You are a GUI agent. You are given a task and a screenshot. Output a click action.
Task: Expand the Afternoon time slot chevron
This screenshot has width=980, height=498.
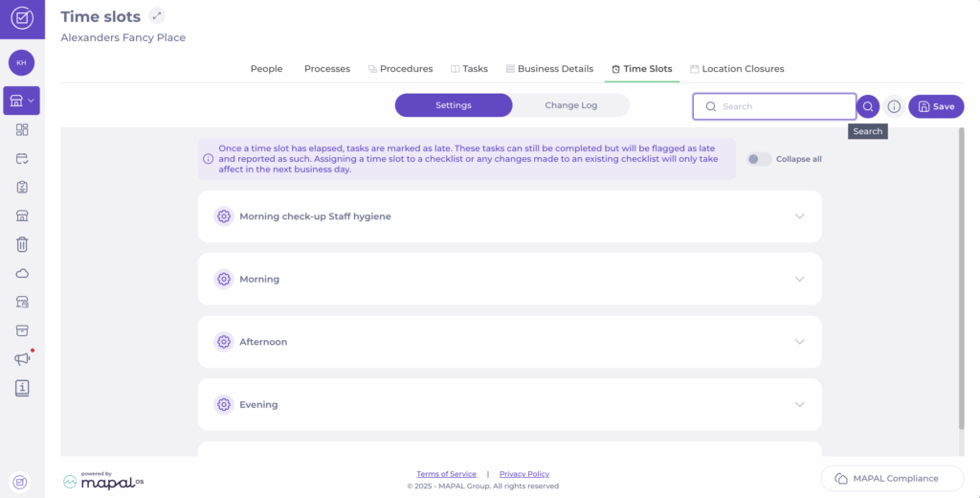800,342
